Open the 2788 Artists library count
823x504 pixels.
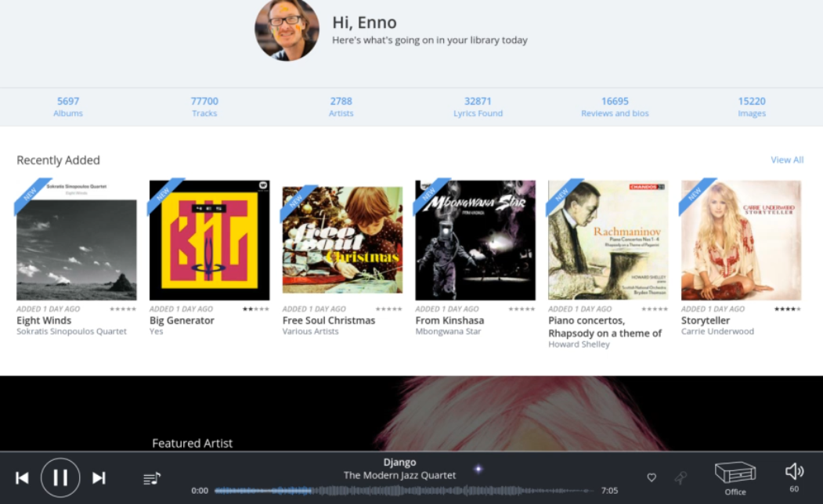click(x=341, y=106)
